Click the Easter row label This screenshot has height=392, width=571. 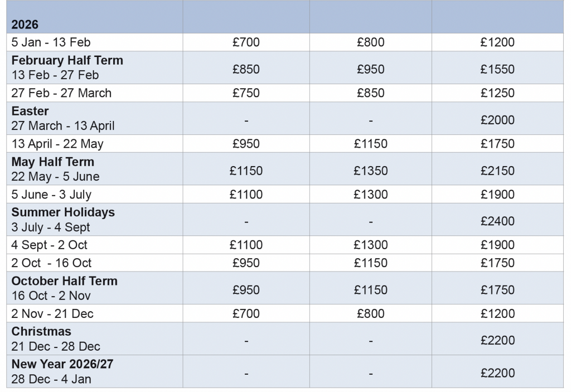point(30,111)
